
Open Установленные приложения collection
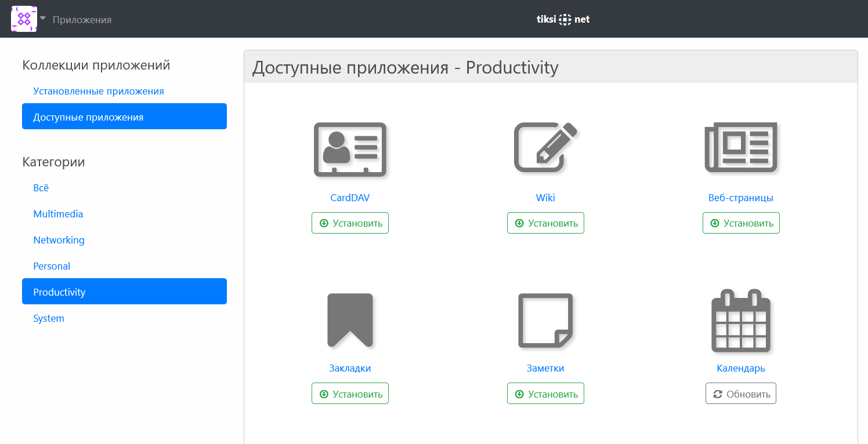tap(99, 91)
